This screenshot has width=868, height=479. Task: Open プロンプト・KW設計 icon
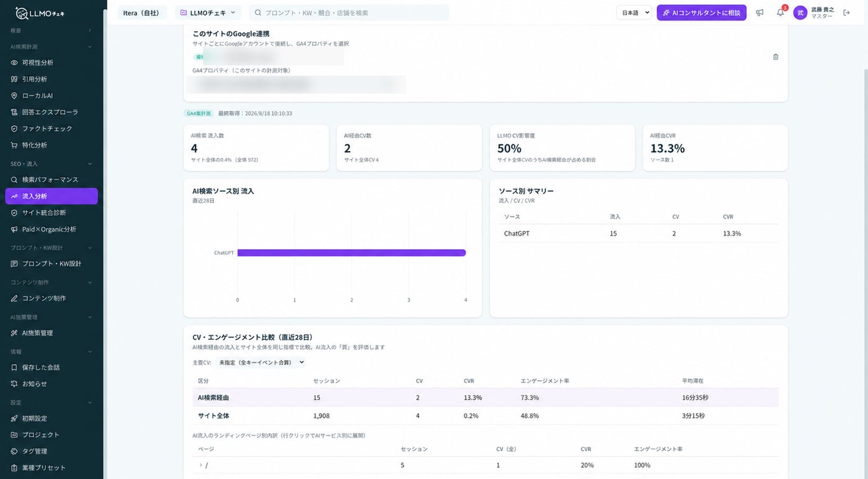click(x=14, y=263)
